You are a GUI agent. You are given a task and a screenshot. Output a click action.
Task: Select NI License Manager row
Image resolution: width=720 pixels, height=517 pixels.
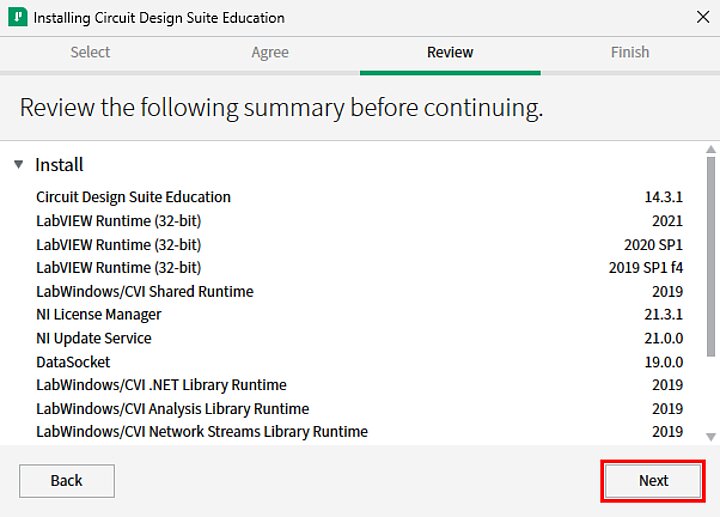click(x=359, y=315)
